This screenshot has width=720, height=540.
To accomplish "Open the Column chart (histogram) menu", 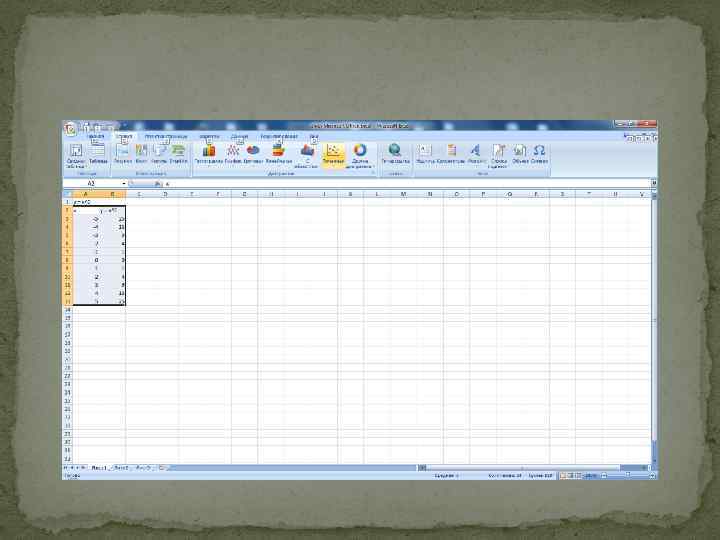I will click(x=208, y=154).
